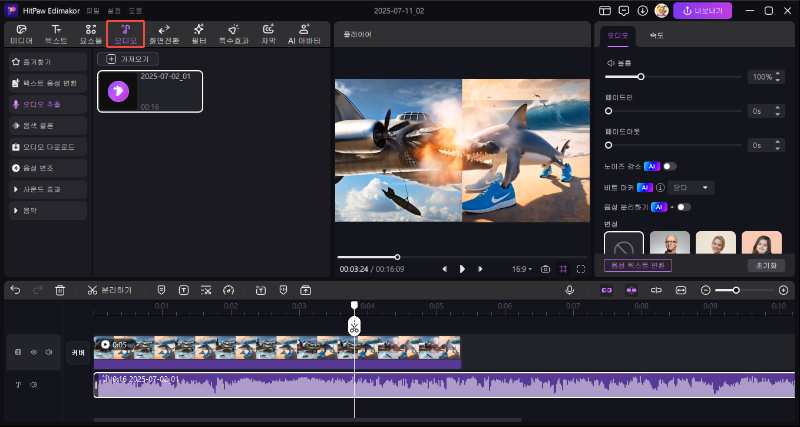
Task: Decrease fade-out duration with stepper down arrow
Action: (x=778, y=148)
